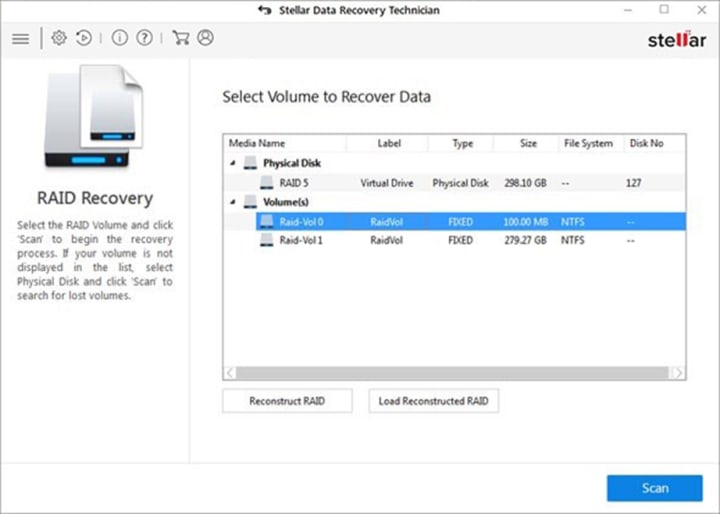The width and height of the screenshot is (720, 514).
Task: Click the Disk No column header
Action: tap(655, 143)
